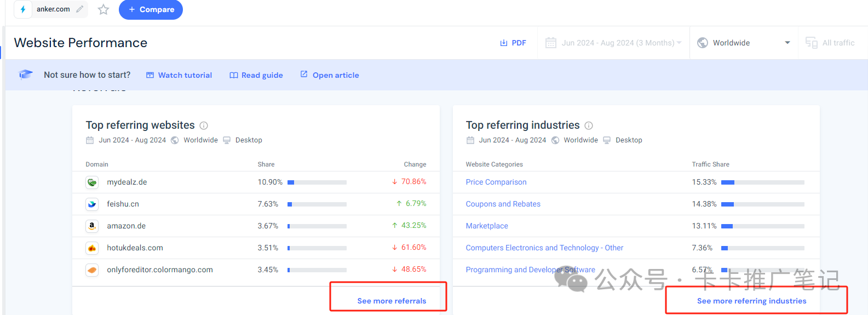Open Programming and Developer Software category

click(530, 270)
